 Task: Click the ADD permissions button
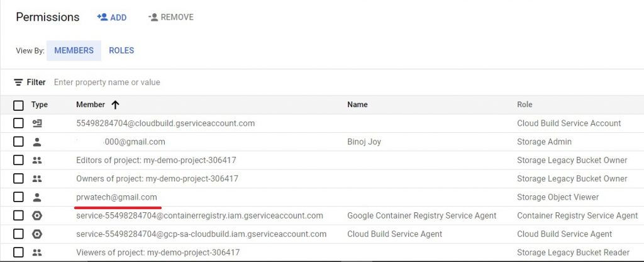pos(112,17)
